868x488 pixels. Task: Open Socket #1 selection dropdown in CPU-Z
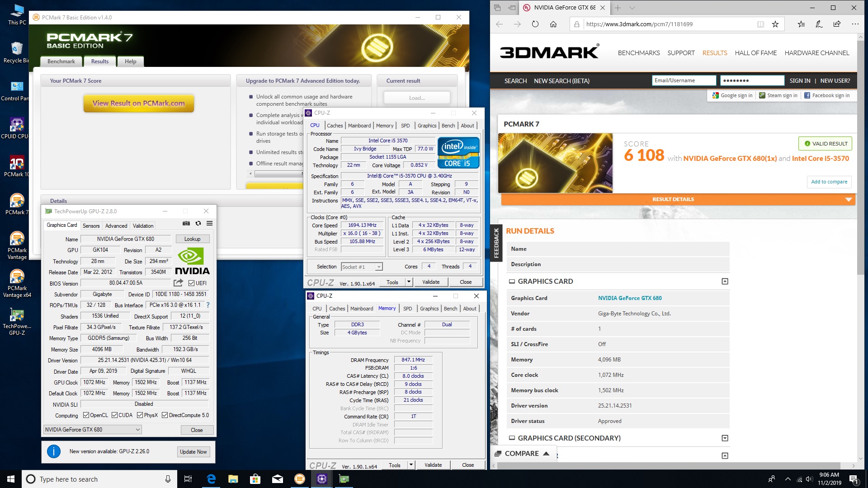(x=362, y=267)
